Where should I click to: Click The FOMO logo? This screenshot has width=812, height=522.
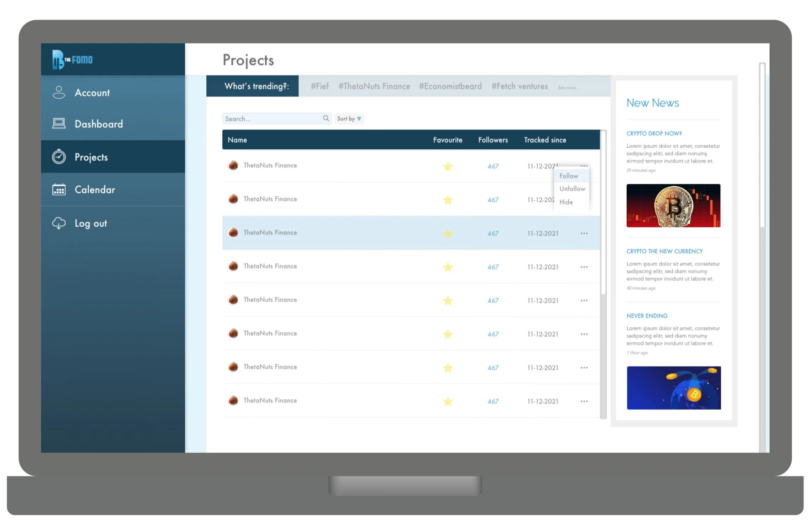(x=73, y=60)
